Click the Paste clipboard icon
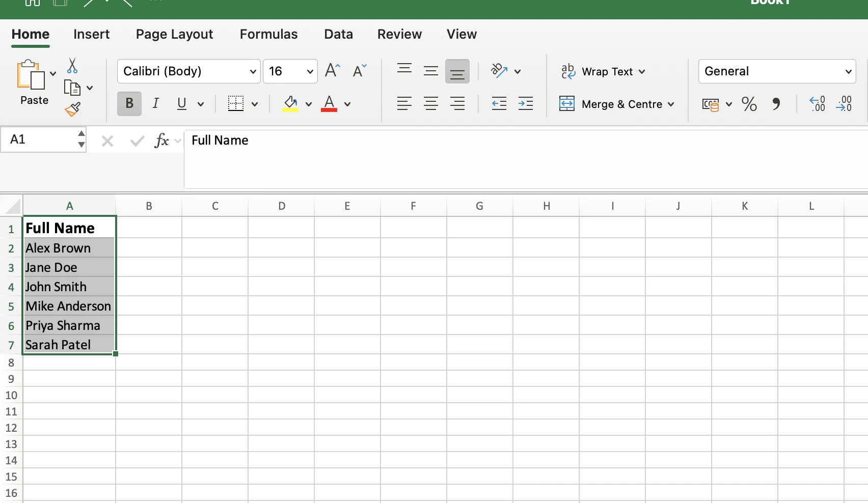 (31, 74)
